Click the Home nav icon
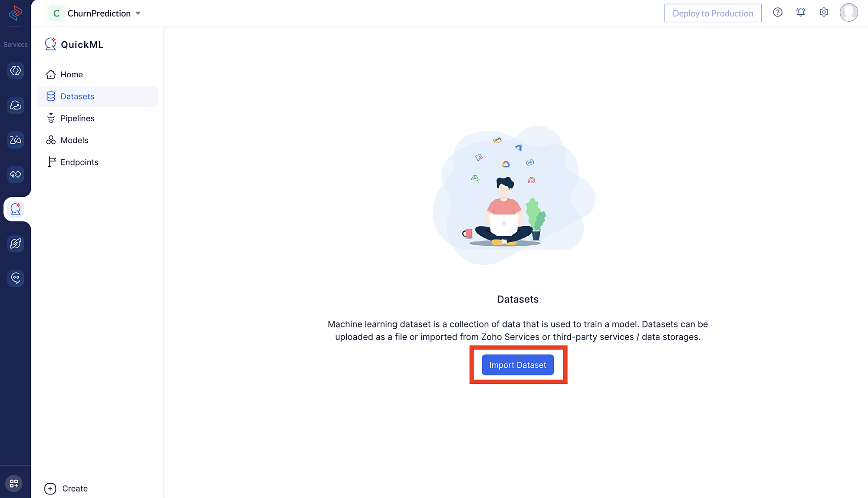The width and height of the screenshot is (868, 498). tap(51, 75)
